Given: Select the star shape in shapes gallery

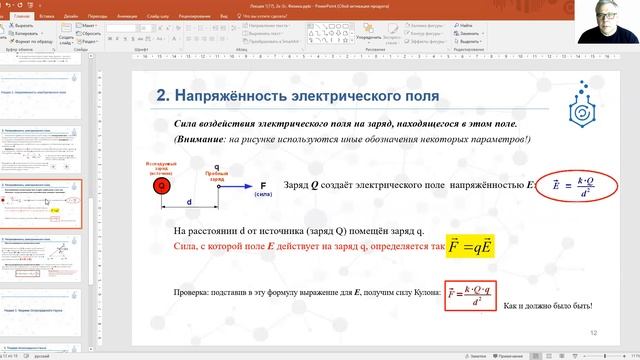Looking at the screenshot, I should [x=345, y=40].
